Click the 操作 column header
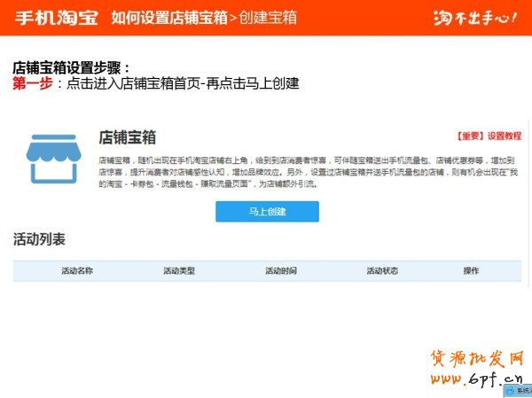 pyautogui.click(x=471, y=270)
